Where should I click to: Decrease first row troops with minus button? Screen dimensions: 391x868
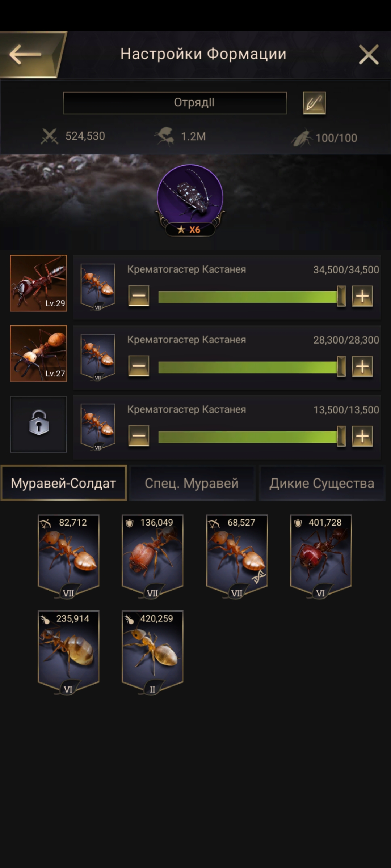139,295
